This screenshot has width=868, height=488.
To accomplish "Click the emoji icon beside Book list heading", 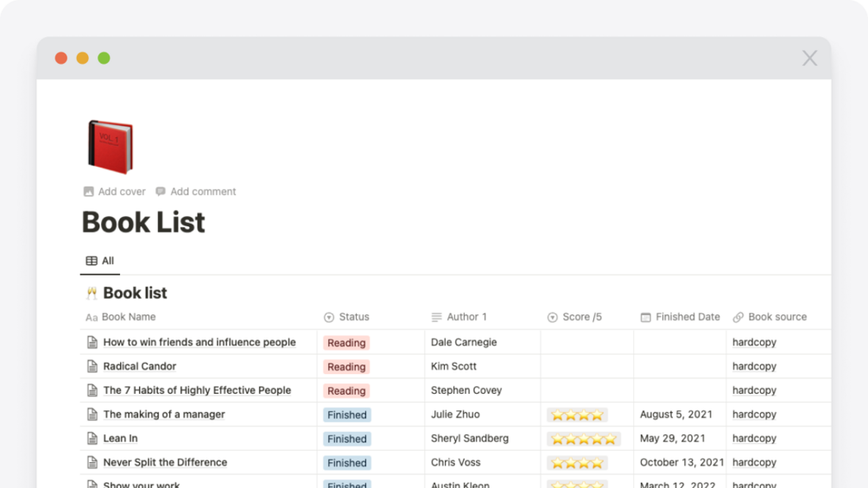I will [x=92, y=293].
